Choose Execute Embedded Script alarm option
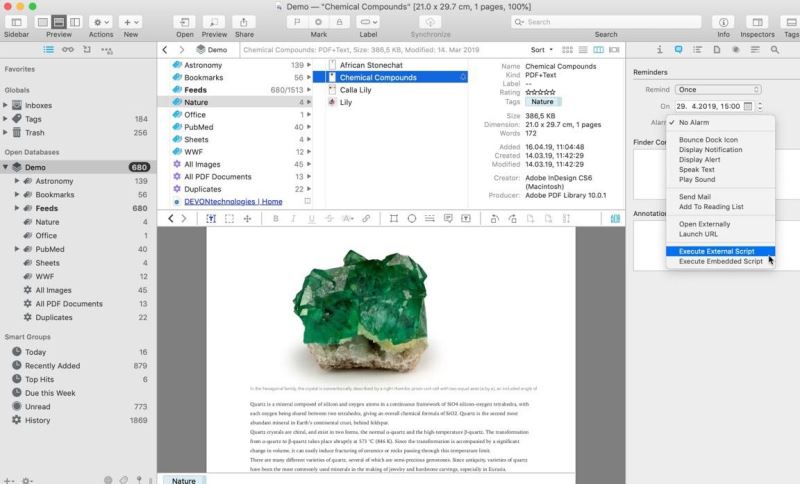800x484 pixels. point(720,261)
